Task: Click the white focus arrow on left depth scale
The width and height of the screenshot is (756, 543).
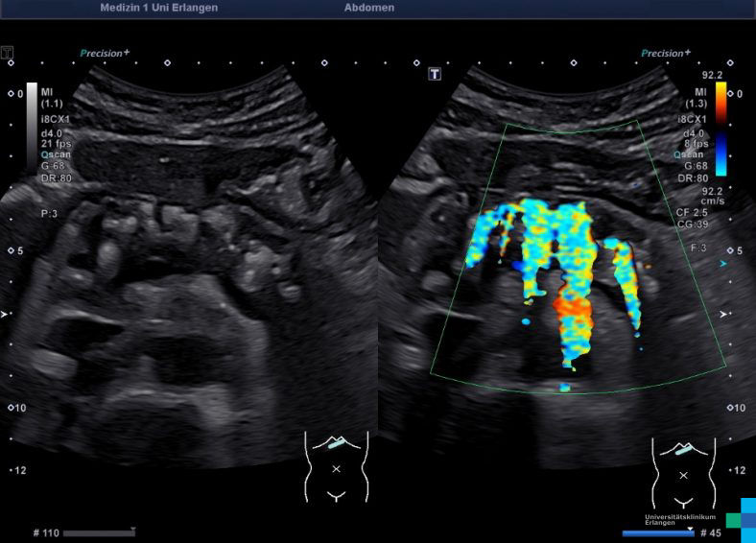Action: pyautogui.click(x=7, y=314)
